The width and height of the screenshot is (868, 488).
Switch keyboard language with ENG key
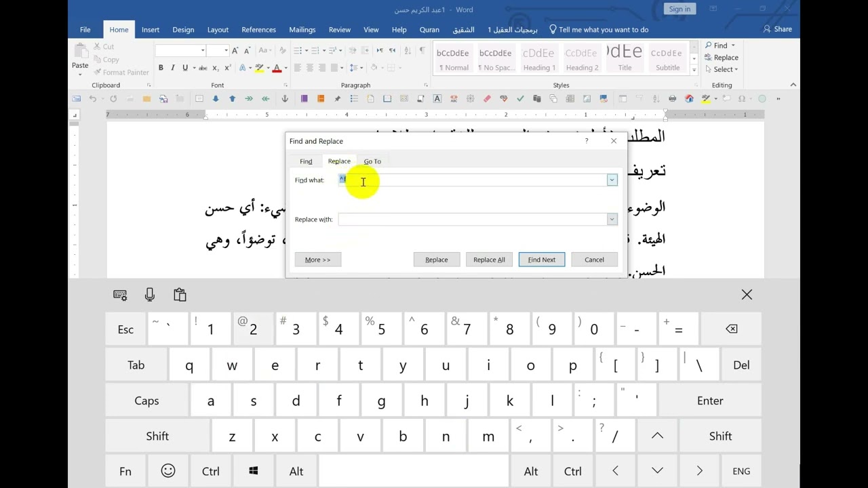741,471
